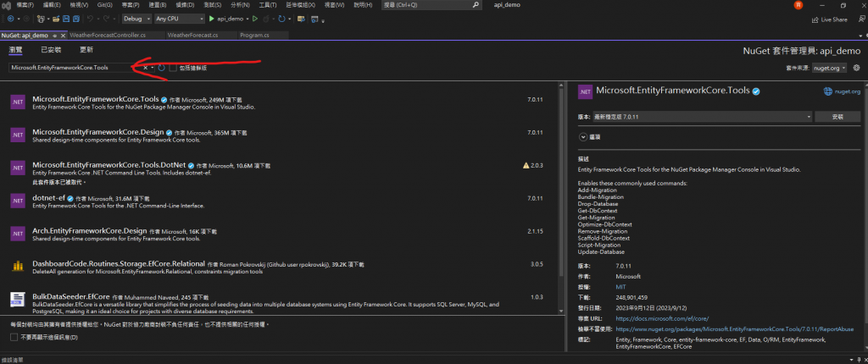Open NuGet settings gear icon
The image size is (868, 364).
tap(856, 68)
